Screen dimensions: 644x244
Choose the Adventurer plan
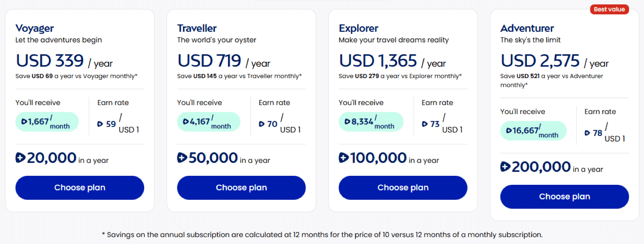point(565,197)
